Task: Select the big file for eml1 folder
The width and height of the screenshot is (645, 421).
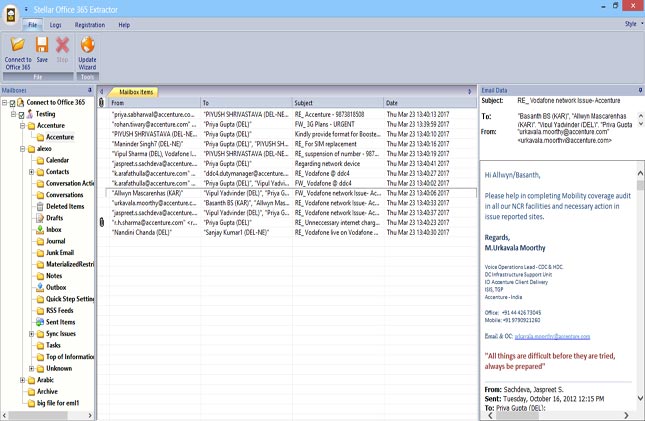Action: point(58,403)
